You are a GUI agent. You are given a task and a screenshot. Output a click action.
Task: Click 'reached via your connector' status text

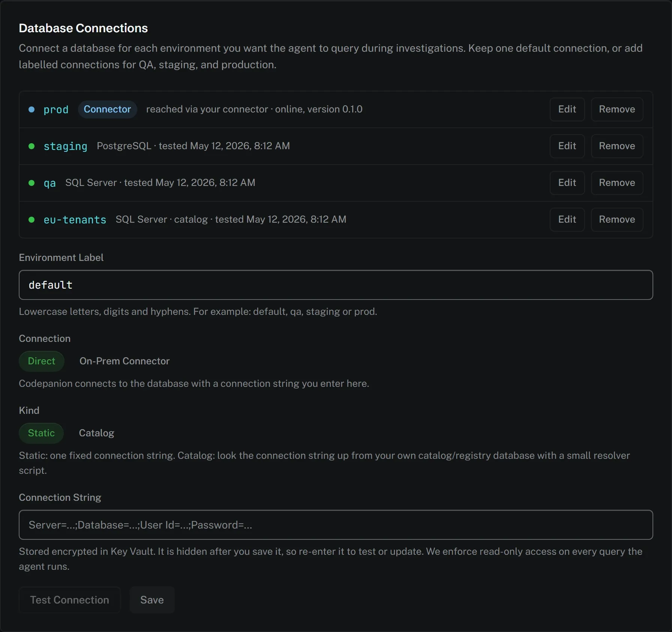207,109
